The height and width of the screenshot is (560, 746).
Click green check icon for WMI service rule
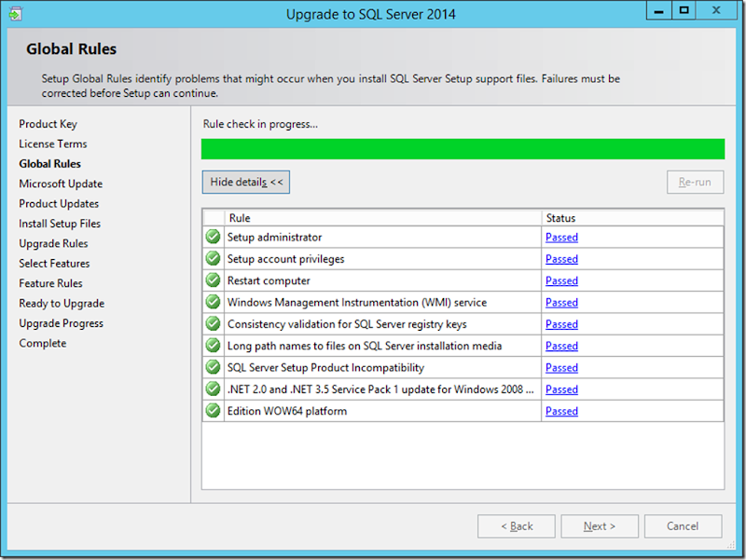pyautogui.click(x=214, y=302)
